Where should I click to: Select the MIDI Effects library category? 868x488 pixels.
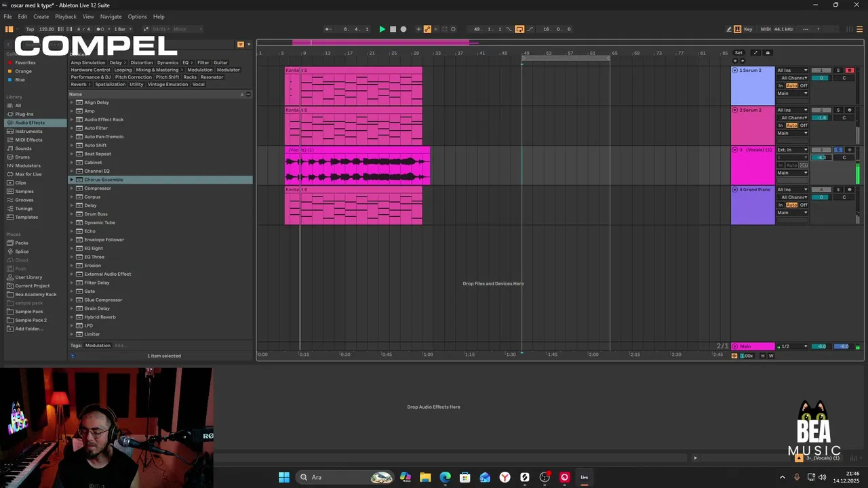[28, 140]
